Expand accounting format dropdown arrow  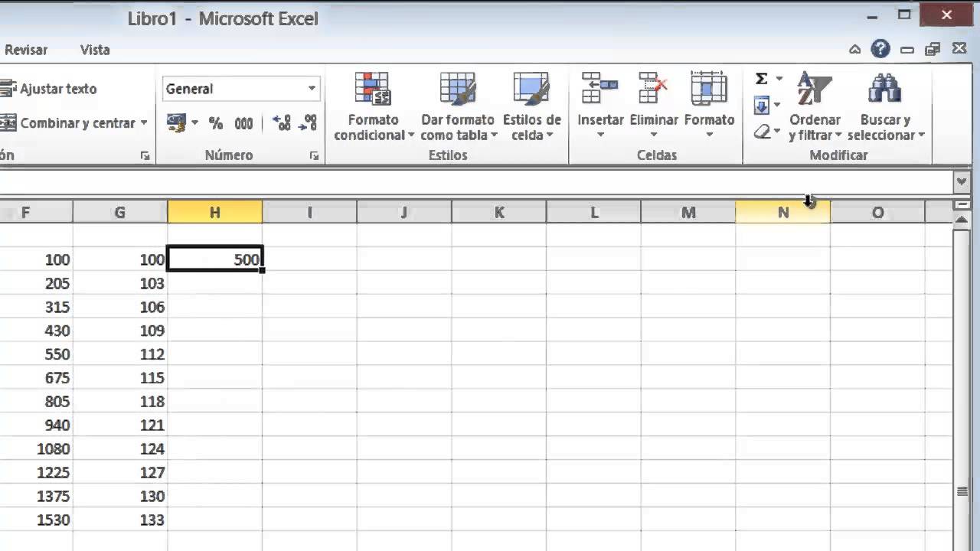point(194,122)
